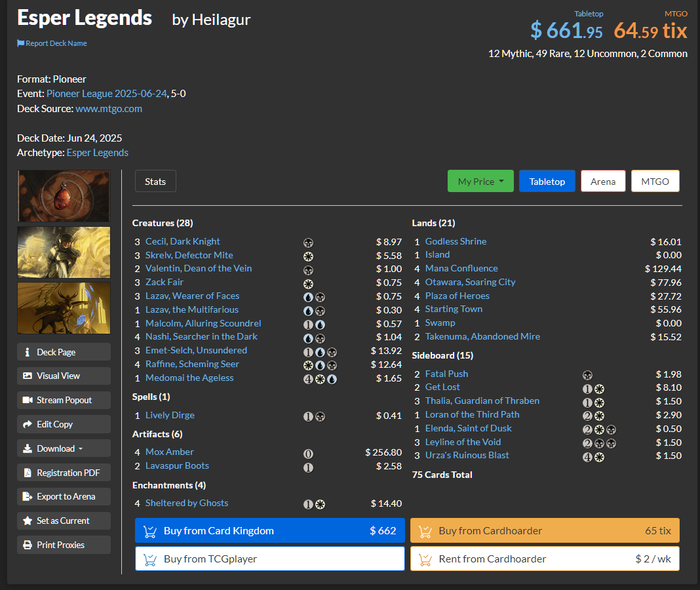Open Nashi, Searcher in the Dark card

201,337
